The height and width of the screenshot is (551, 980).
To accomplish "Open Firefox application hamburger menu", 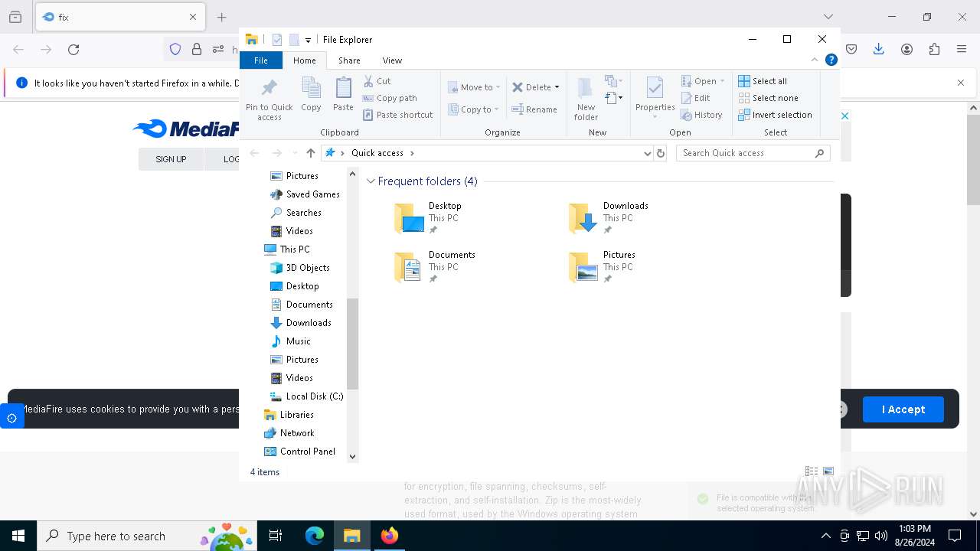I will [962, 49].
